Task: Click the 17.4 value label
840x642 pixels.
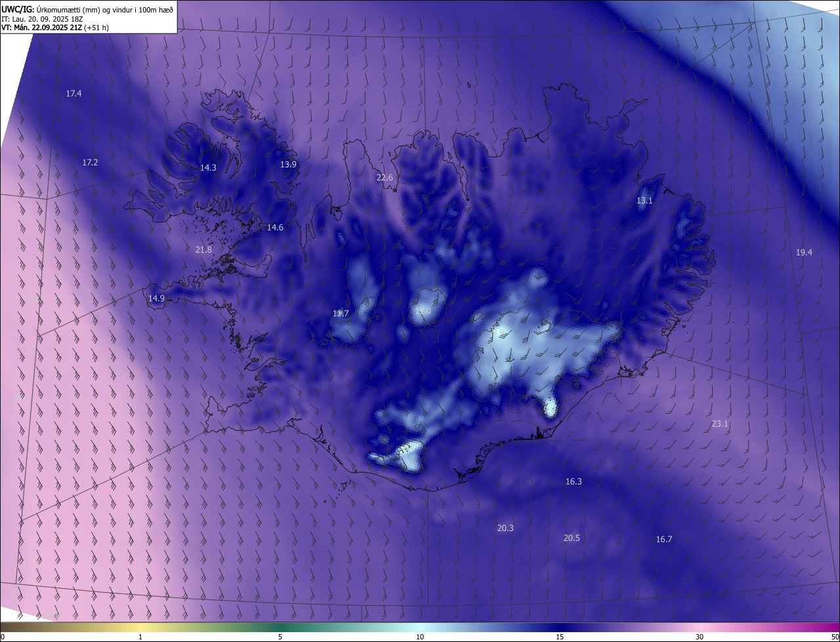Action: [x=73, y=94]
